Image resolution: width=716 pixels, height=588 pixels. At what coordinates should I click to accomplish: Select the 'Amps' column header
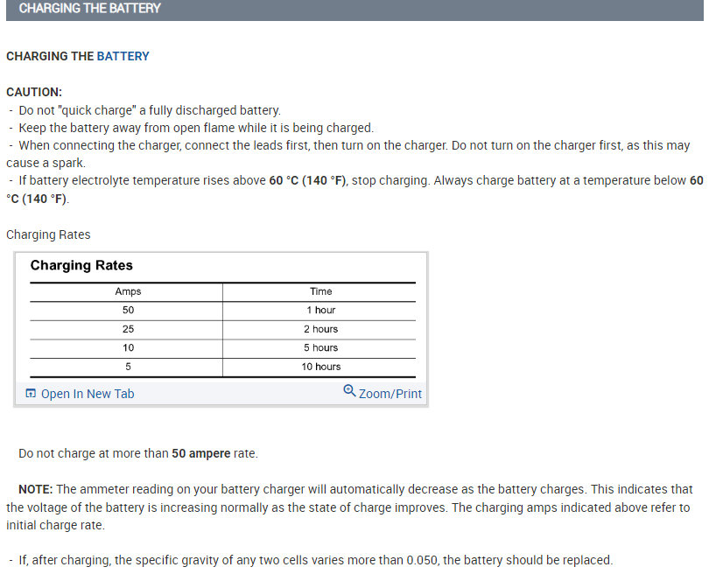(128, 291)
